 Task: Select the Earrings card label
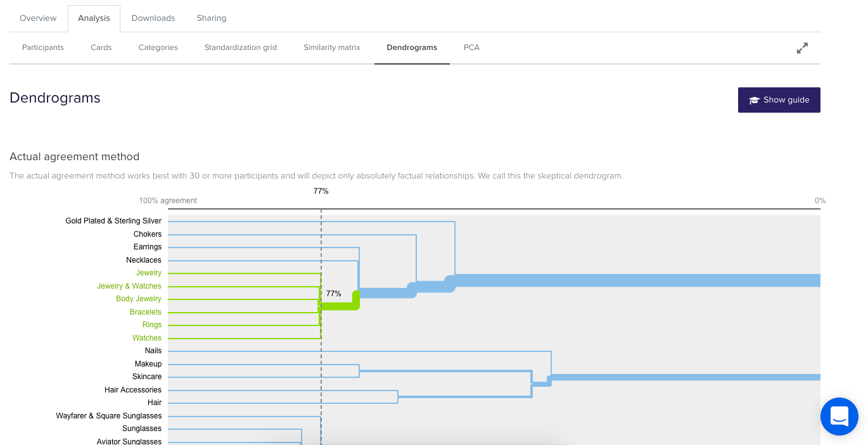[x=148, y=247]
